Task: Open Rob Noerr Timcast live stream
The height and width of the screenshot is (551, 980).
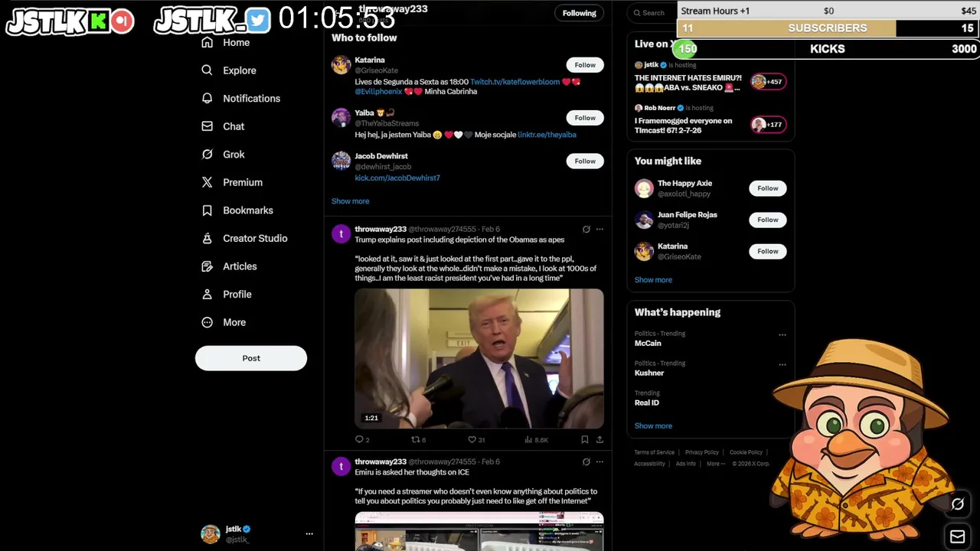Action: [x=684, y=126]
